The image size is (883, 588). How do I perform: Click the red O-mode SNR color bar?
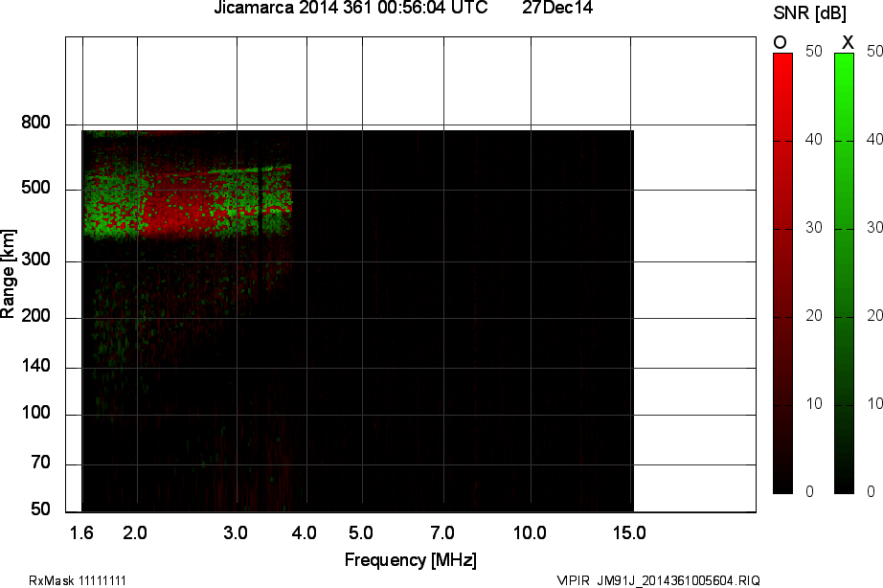pos(782,274)
